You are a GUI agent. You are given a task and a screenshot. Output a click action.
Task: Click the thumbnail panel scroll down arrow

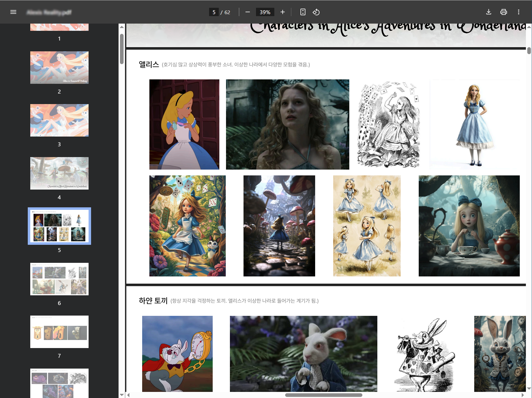[x=122, y=395]
